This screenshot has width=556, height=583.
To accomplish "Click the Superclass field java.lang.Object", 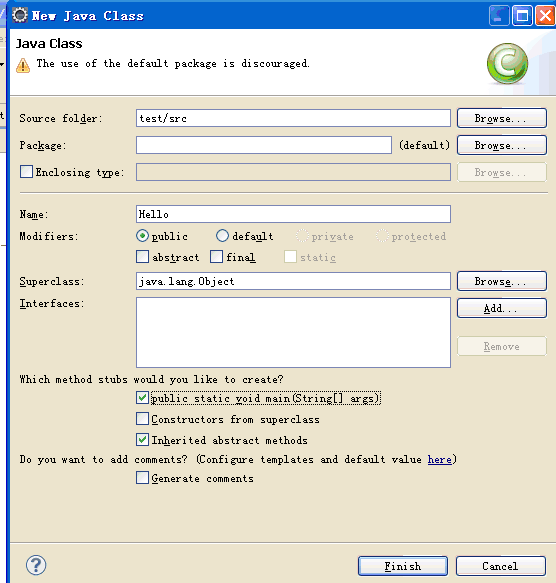I will (x=293, y=281).
